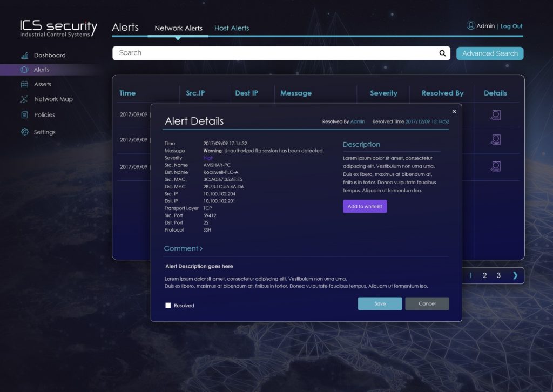The width and height of the screenshot is (553, 392).
Task: Open details icon in third alert row
Action: [x=495, y=166]
